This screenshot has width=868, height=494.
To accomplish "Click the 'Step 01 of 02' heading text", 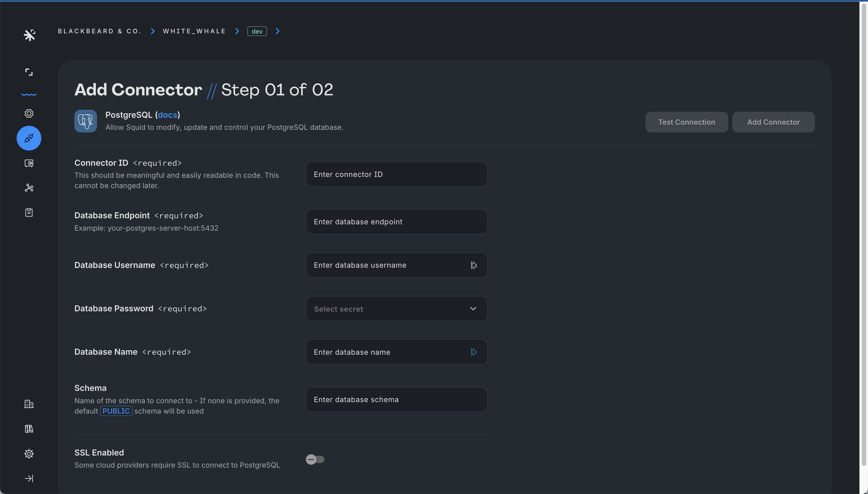I will 277,90.
